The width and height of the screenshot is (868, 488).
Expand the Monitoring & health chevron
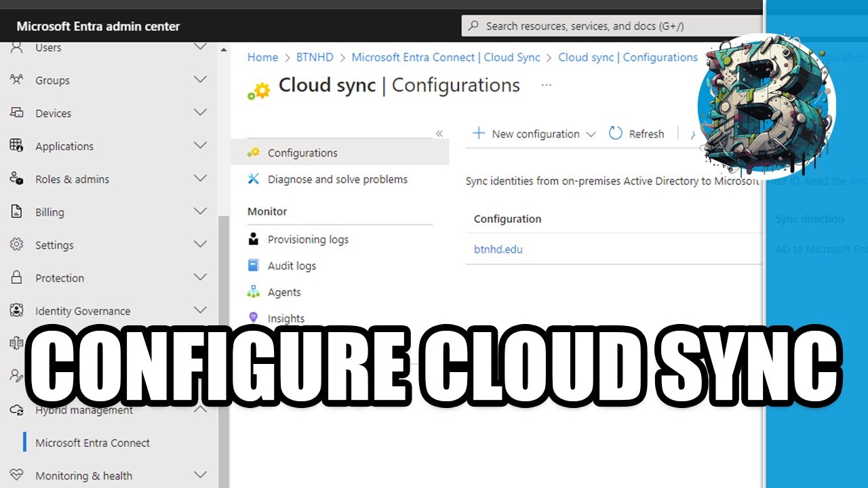coord(200,475)
